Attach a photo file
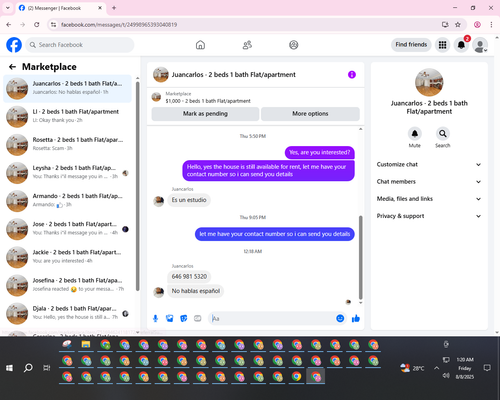The image size is (500, 400). tap(170, 319)
